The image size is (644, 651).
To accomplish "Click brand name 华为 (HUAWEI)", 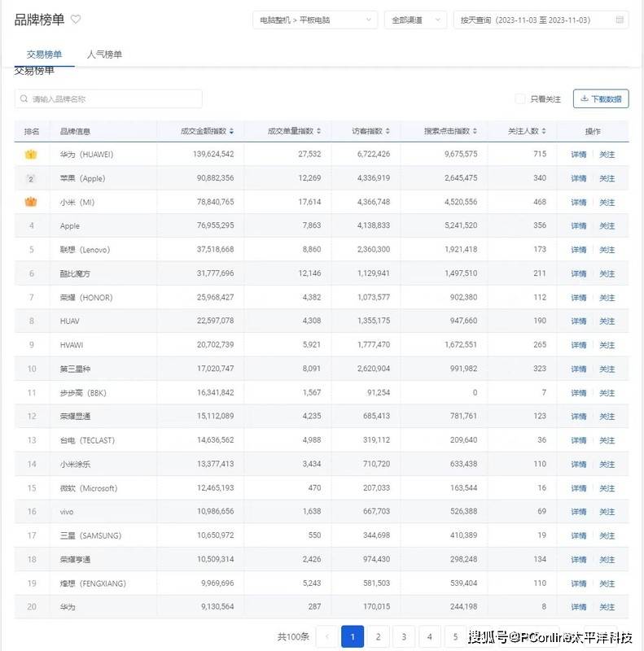I will [86, 155].
